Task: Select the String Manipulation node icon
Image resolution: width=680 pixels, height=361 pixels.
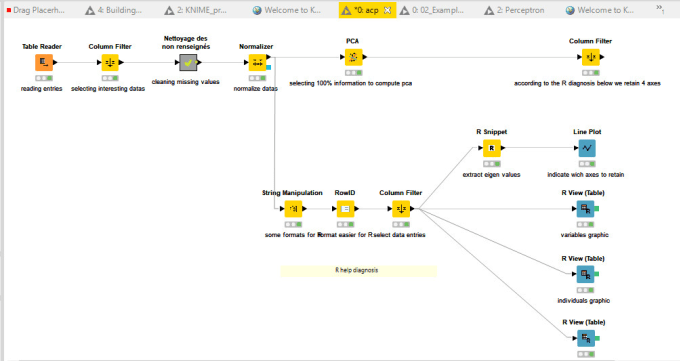Action: (293, 209)
